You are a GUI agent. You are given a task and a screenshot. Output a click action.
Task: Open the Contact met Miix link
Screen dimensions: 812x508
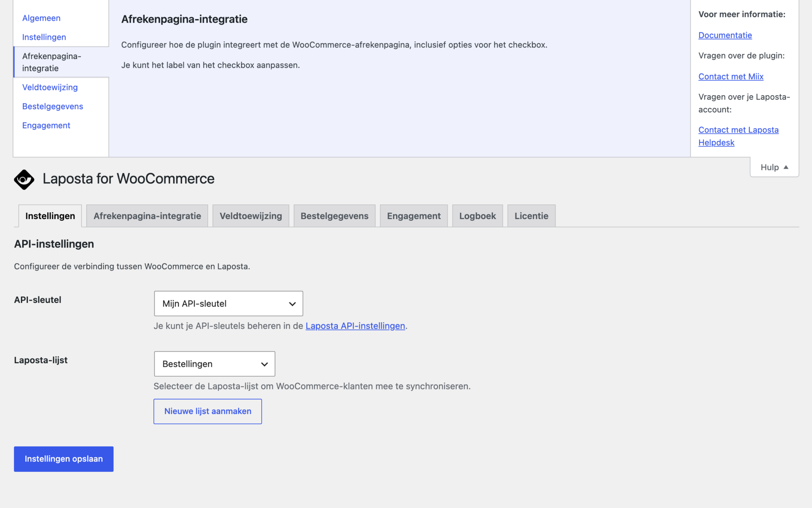(731, 77)
